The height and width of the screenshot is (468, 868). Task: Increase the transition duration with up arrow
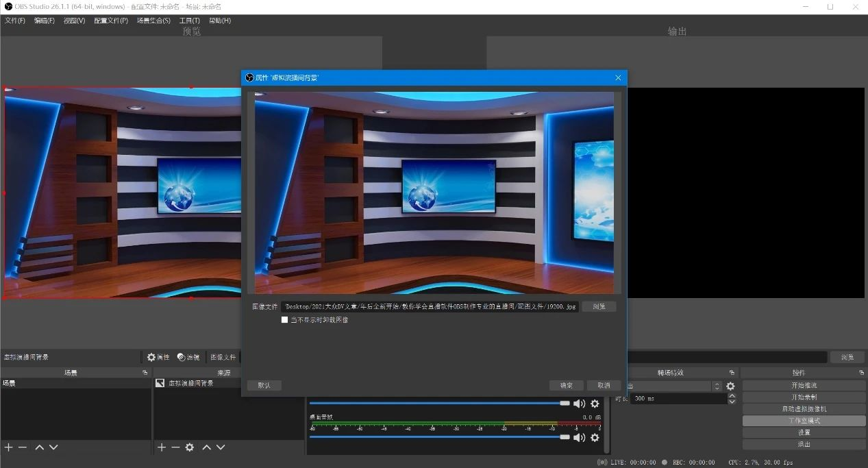pos(732,395)
